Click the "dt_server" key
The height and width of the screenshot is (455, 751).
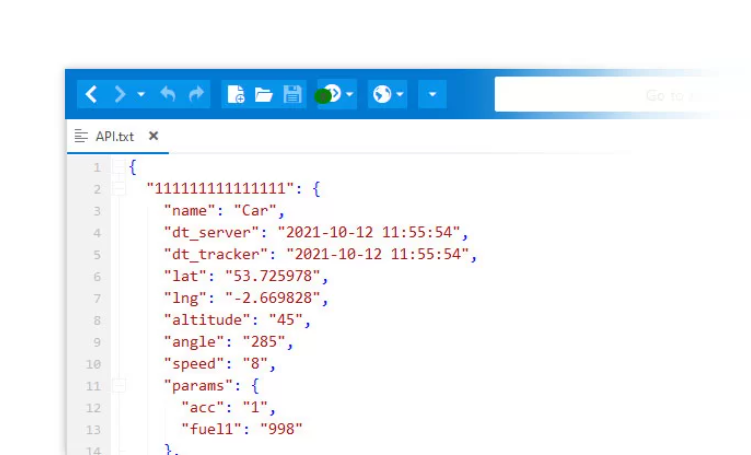(211, 233)
